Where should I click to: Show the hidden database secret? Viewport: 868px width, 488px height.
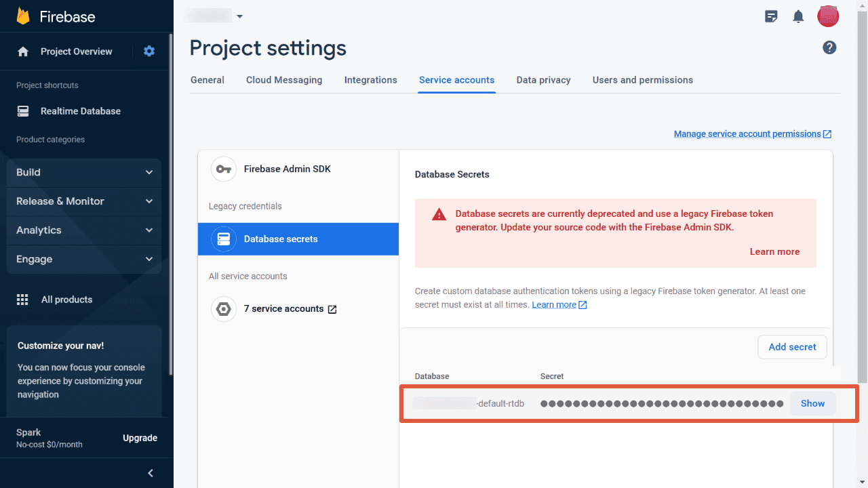pyautogui.click(x=812, y=403)
